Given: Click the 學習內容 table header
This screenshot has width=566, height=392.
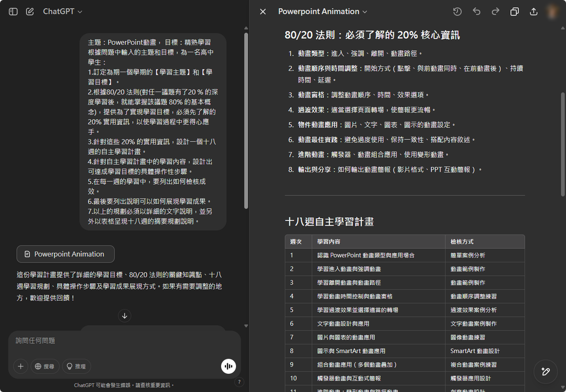Looking at the screenshot, I should [x=378, y=242].
